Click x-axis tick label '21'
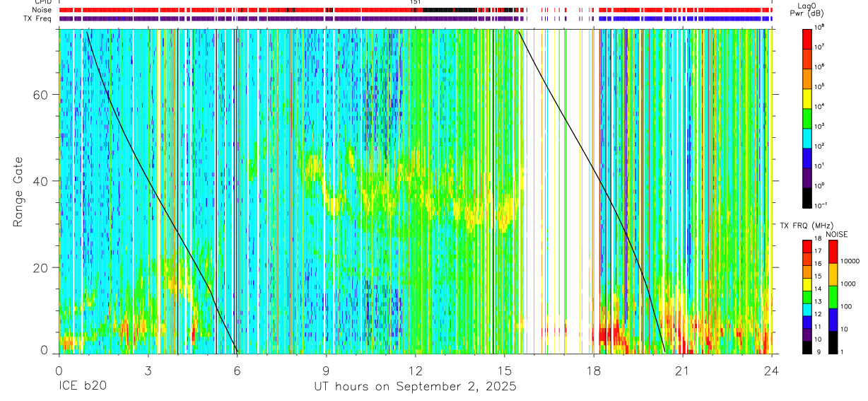The image size is (868, 401). point(683,370)
